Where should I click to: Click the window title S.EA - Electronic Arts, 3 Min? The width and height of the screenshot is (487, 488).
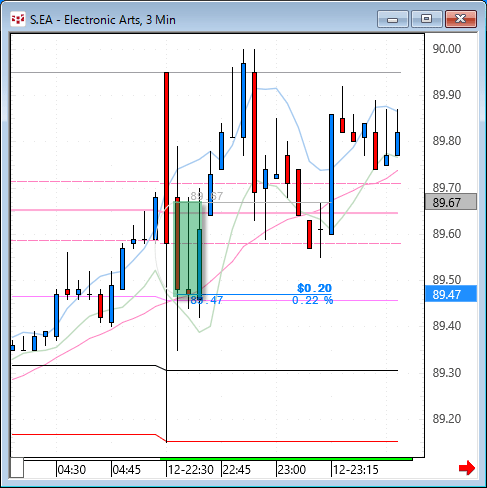coord(103,20)
